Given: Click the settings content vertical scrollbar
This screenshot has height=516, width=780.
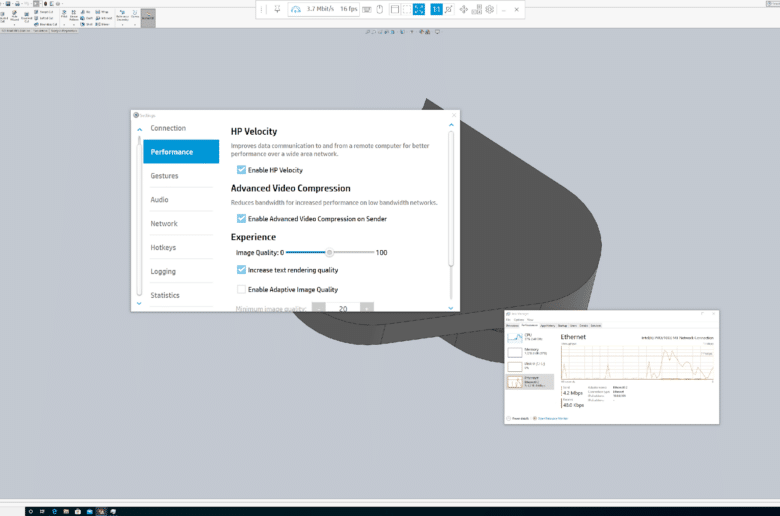Looking at the screenshot, I should click(x=451, y=199).
